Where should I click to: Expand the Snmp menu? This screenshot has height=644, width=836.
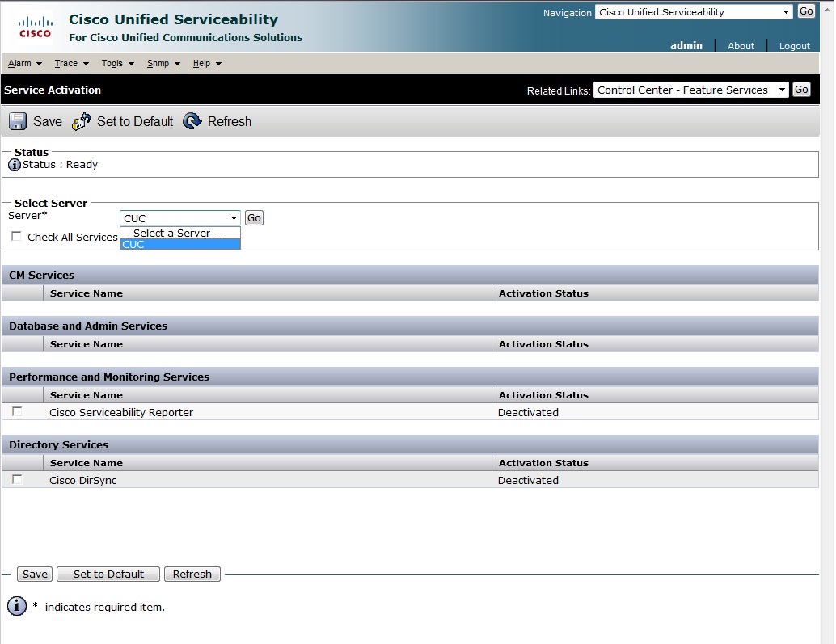(163, 63)
